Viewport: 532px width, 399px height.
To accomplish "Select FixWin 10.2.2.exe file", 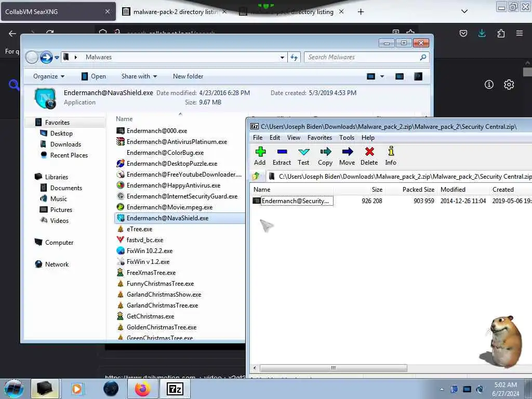I will pos(144,251).
